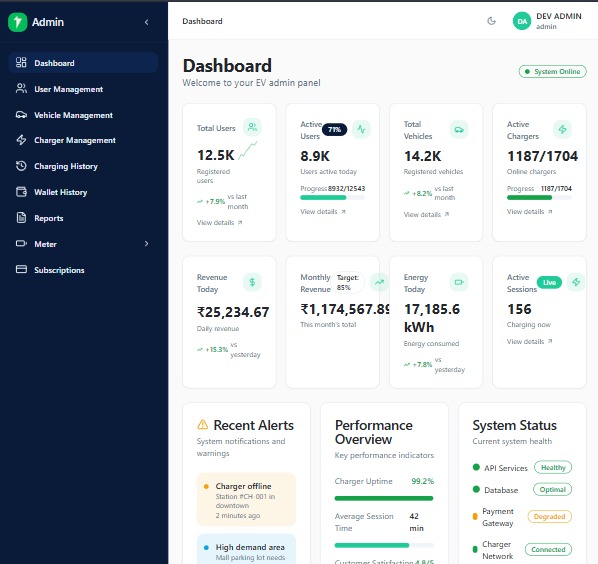Screen dimensions: 598x564
Task: Click the Connected badge for Charger Network
Action: pos(548,550)
